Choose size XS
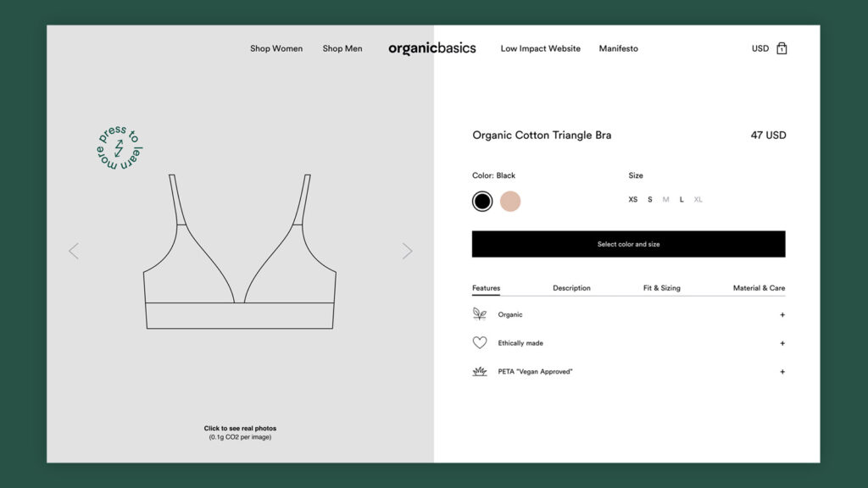 632,200
